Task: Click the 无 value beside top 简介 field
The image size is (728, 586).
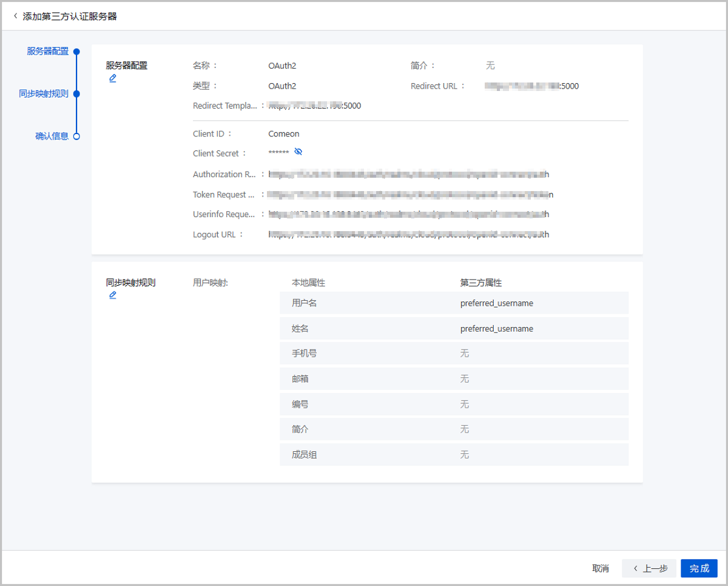Action: pos(490,66)
